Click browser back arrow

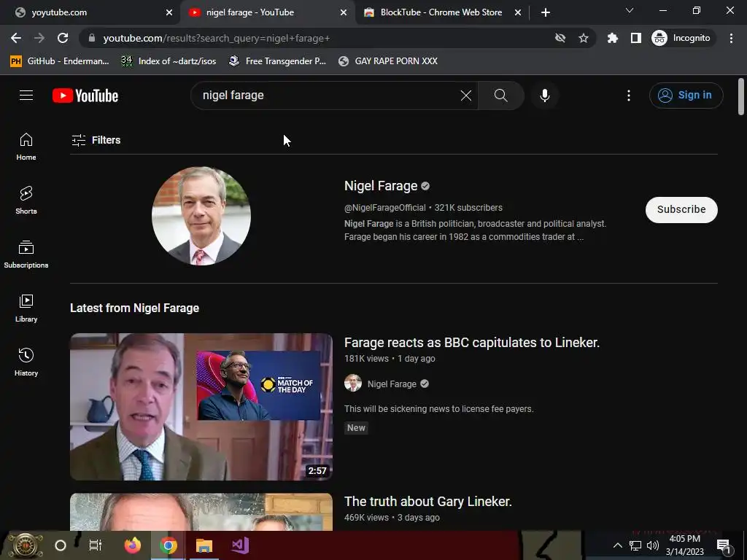click(16, 38)
